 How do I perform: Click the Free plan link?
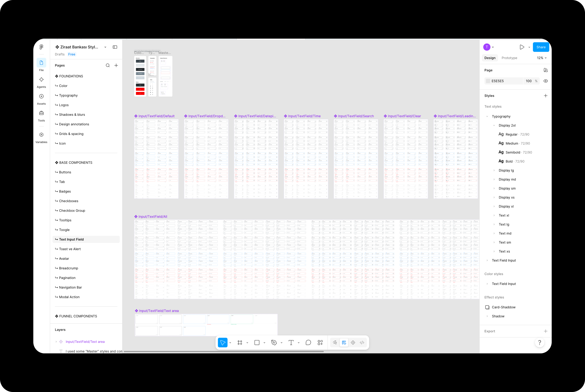72,54
